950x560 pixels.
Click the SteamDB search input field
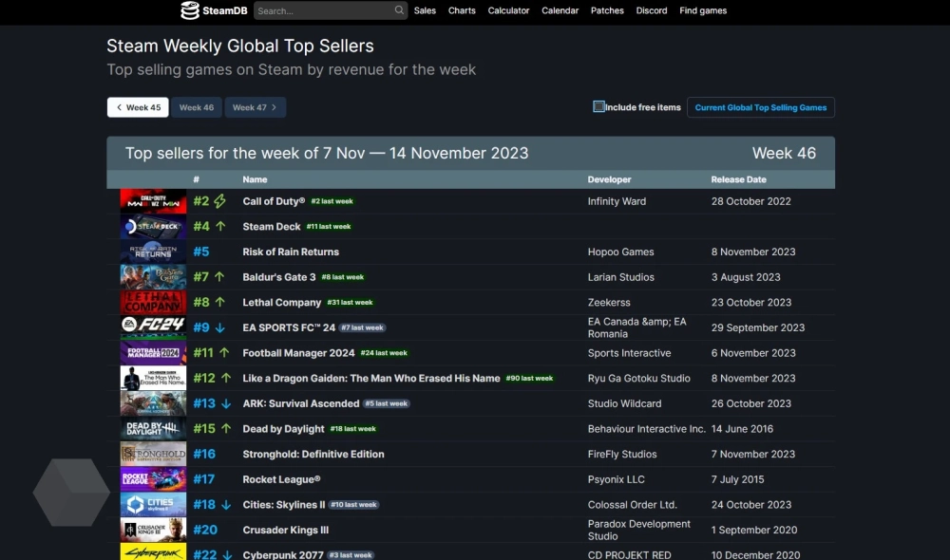coord(323,10)
